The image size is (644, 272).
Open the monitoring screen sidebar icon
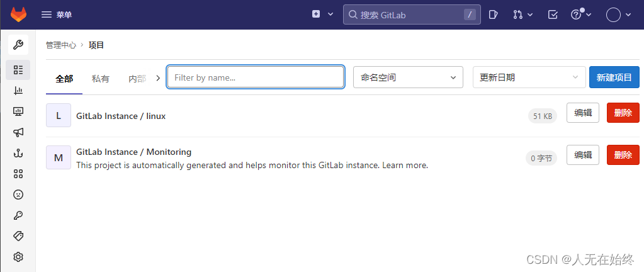coord(18,111)
